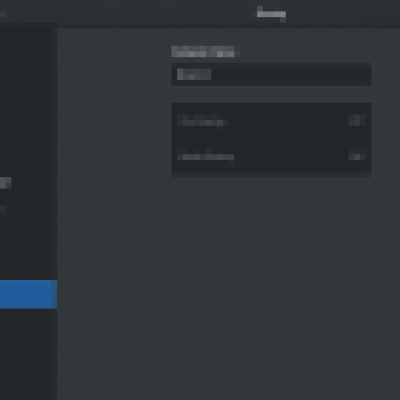Viewport: 400px width, 400px height.
Task: Select the blue highlighted sidebar entry
Action: click(28, 294)
